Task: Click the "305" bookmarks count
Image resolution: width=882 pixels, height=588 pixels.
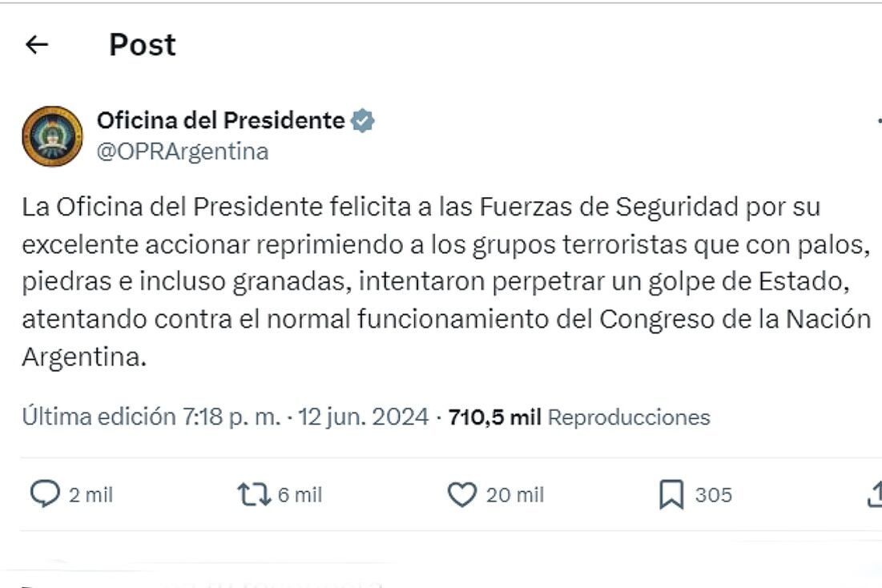Action: (x=713, y=496)
